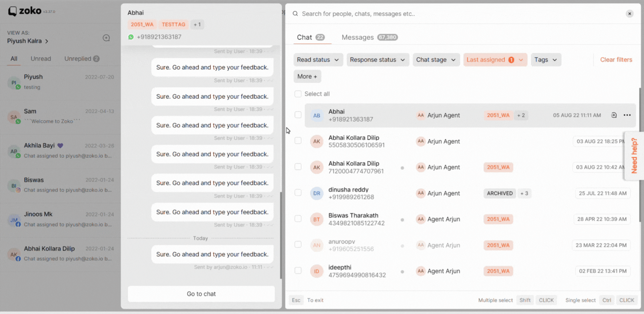Image resolution: width=644 pixels, height=314 pixels.
Task: Select dinusha reddy row checkbox
Action: pyautogui.click(x=298, y=193)
